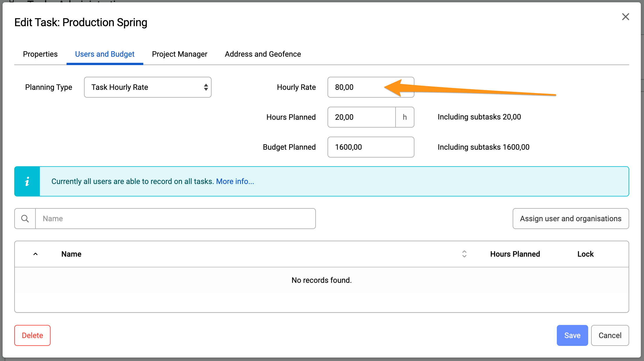Click the Budget Planned input field

tap(371, 147)
